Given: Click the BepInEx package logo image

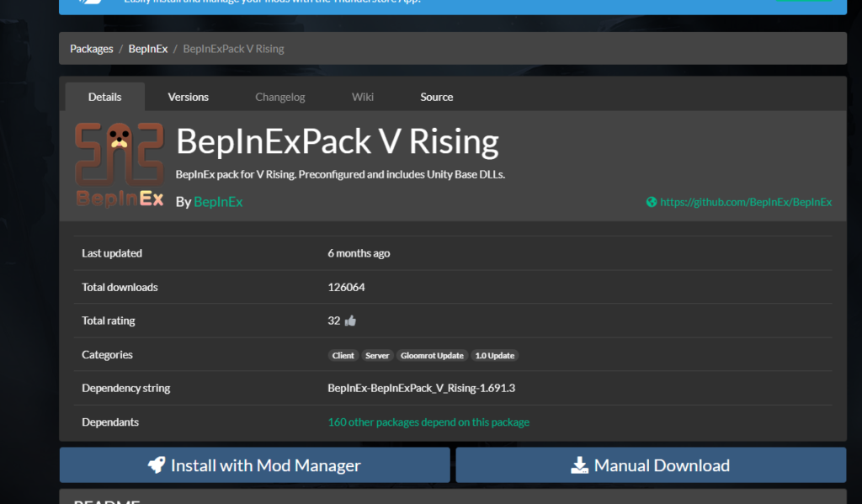Looking at the screenshot, I should [x=118, y=165].
